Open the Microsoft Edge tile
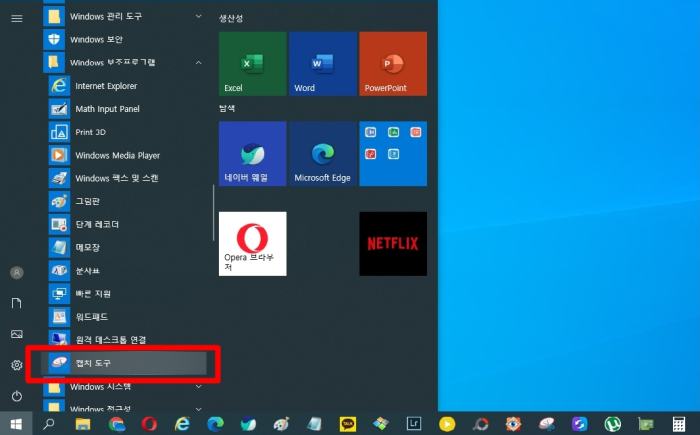Viewport: 700px width, 435px height. click(x=323, y=154)
